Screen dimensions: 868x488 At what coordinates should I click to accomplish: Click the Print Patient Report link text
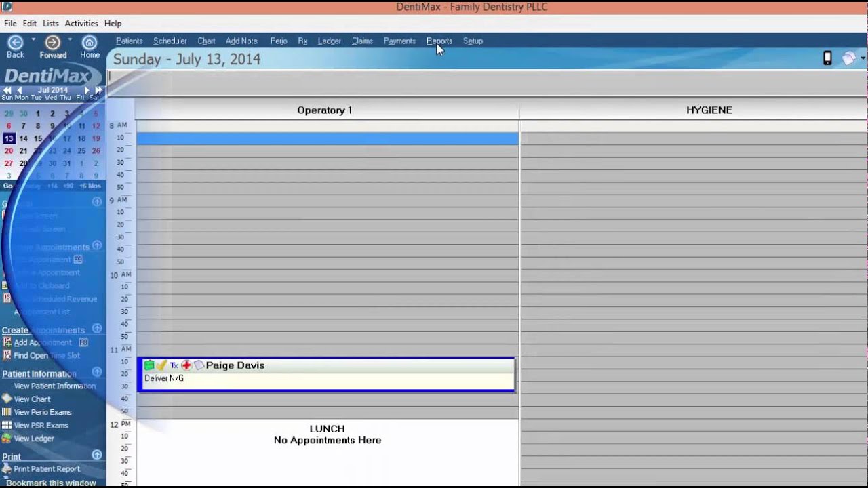(x=47, y=469)
